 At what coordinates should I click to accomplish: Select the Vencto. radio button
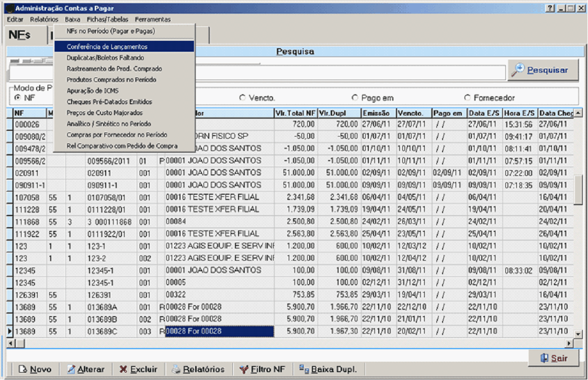242,98
